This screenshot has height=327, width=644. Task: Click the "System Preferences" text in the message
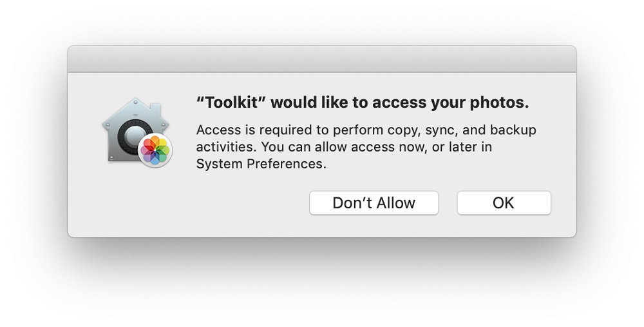pyautogui.click(x=260, y=164)
